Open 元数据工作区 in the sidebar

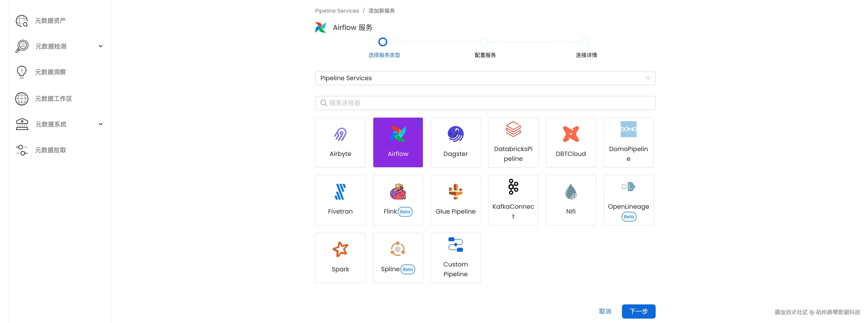pos(53,99)
